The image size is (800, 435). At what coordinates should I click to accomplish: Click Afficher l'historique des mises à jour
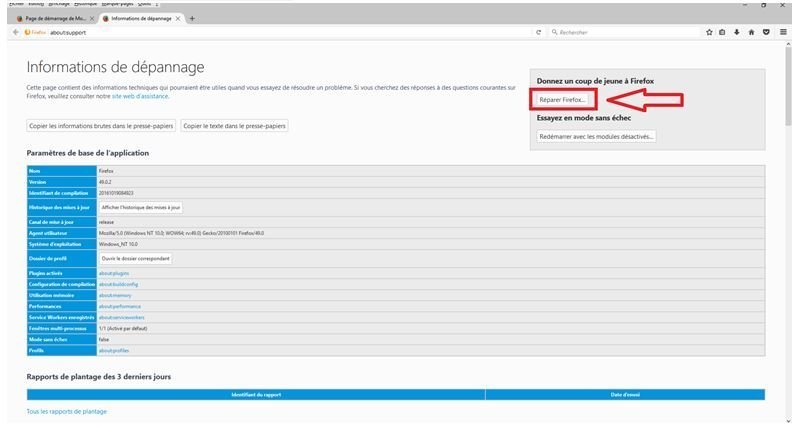[141, 207]
